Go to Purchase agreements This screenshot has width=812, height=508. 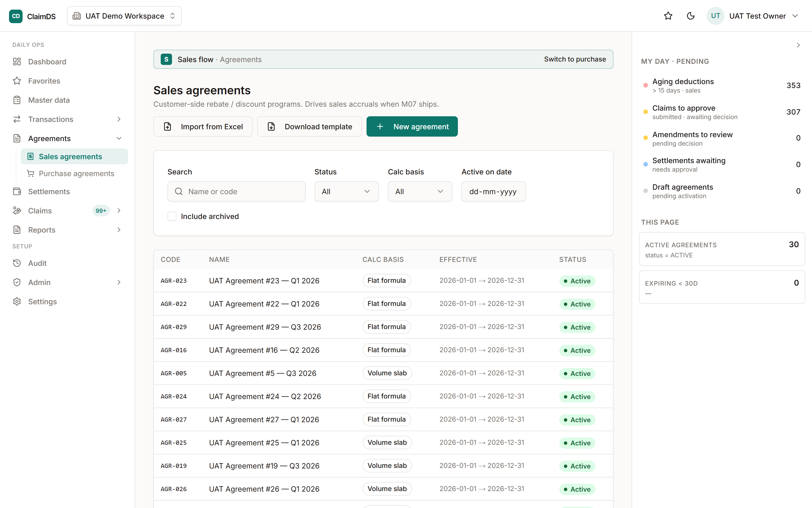coord(74,173)
